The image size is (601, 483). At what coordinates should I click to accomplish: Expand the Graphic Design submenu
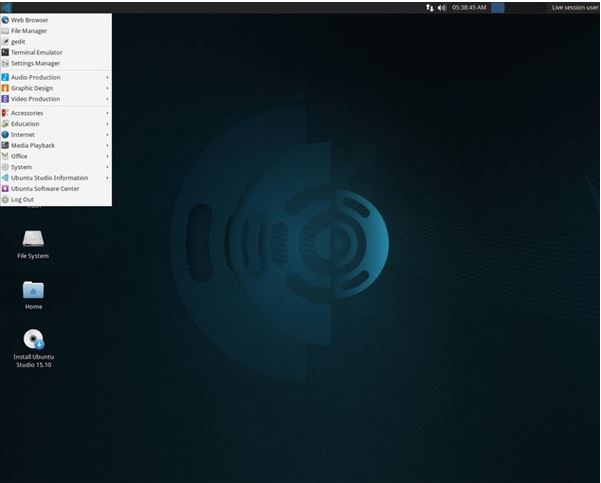[x=107, y=88]
